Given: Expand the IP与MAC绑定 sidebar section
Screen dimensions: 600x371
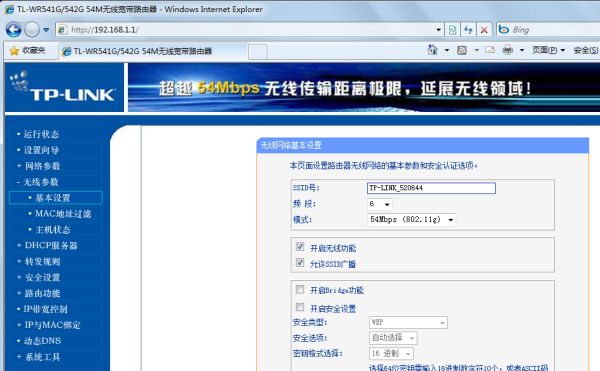Looking at the screenshot, I should (x=52, y=325).
